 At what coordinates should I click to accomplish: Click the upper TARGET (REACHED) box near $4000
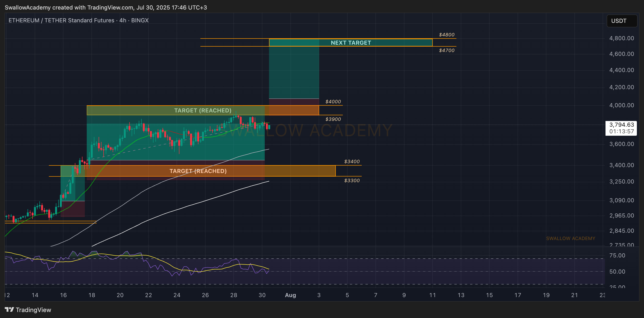pos(203,110)
